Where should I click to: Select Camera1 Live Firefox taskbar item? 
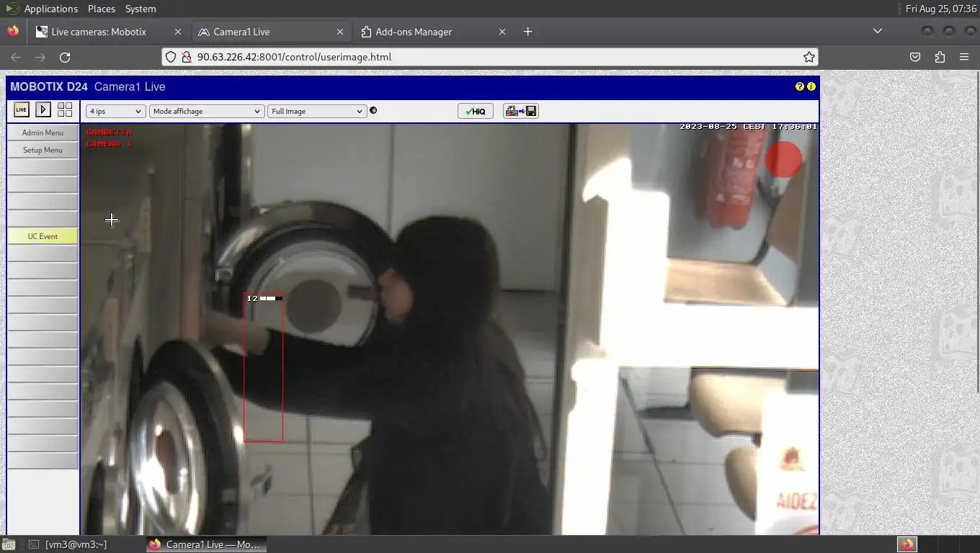pyautogui.click(x=206, y=544)
